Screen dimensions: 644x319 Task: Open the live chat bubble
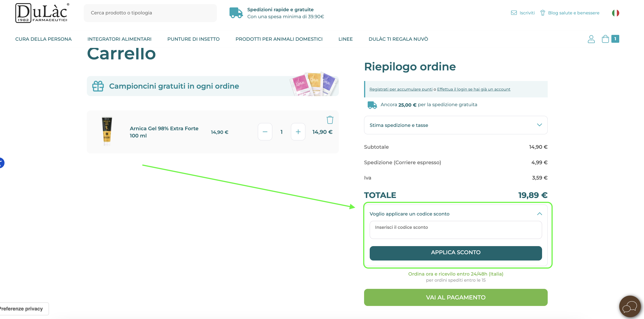coord(630,306)
